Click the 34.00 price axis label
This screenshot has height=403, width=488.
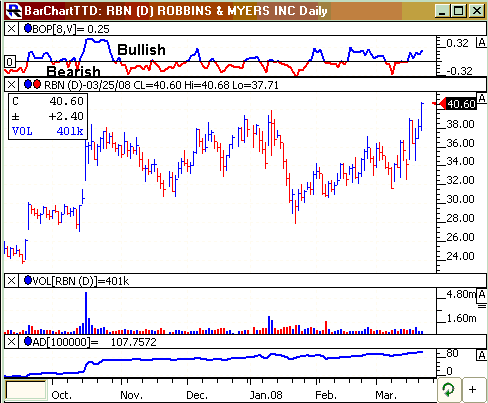[460, 161]
